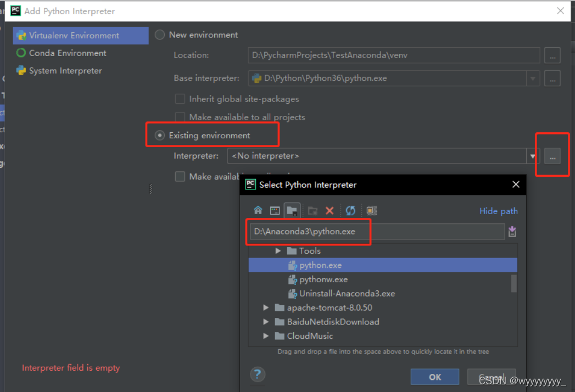Browse for Base interpreter using ellipsis button

coord(552,79)
